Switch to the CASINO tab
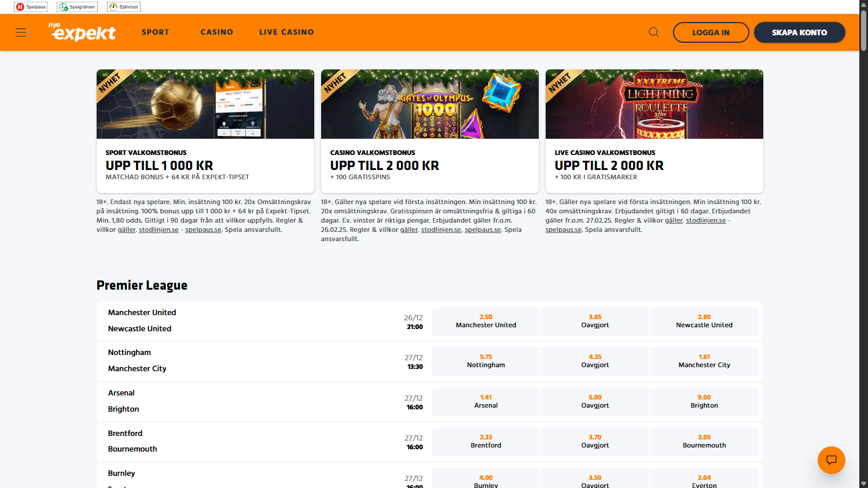 [x=216, y=32]
